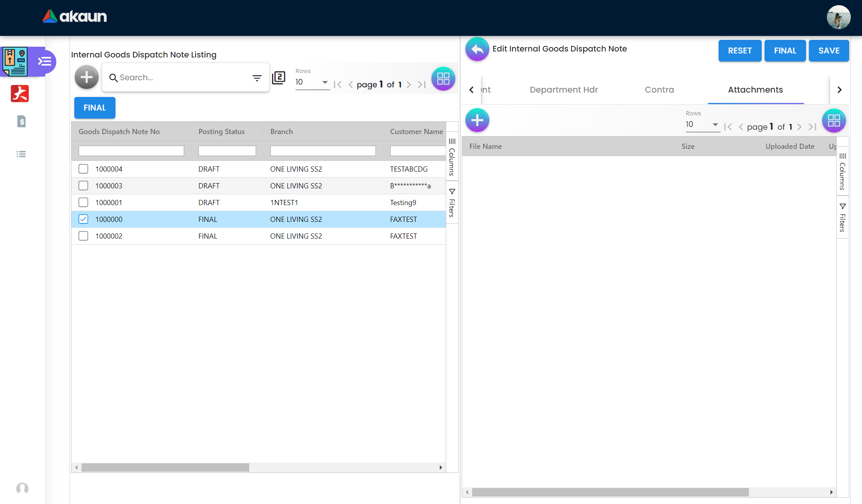Check the box for note 1000004

tap(83, 169)
